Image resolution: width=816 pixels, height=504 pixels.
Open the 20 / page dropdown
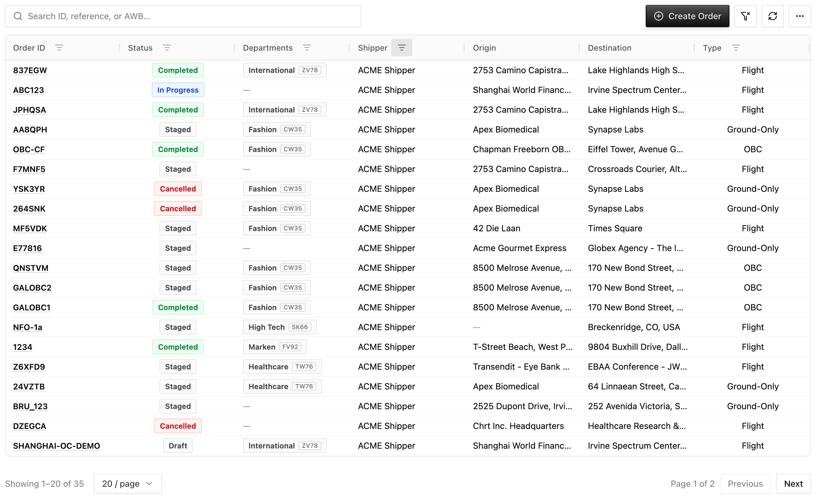(128, 483)
